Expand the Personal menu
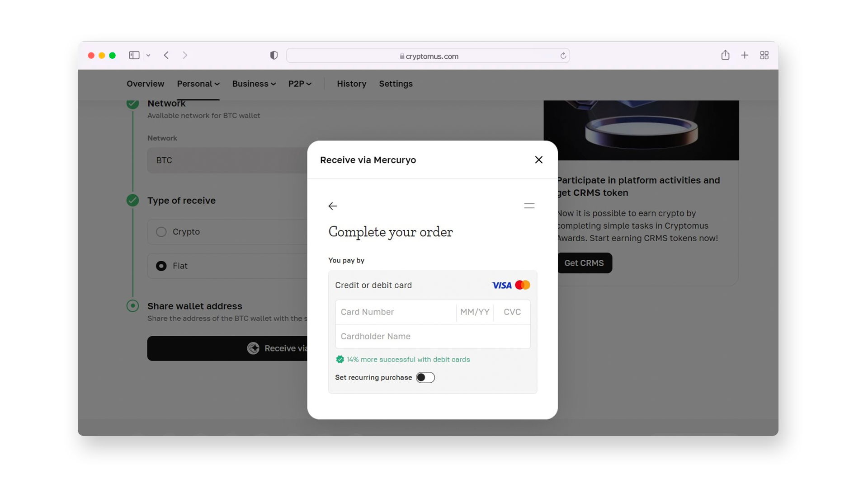Screen dimensions: 868x488 198,84
